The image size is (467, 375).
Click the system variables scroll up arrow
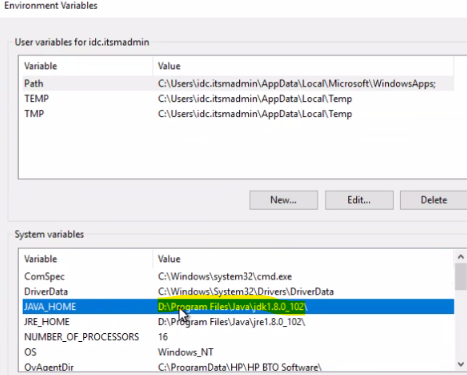point(461,256)
